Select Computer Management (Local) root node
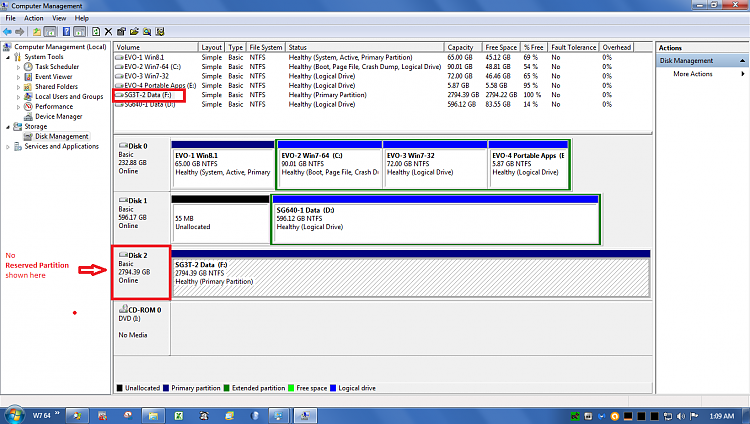The image size is (750, 424). click(60, 46)
